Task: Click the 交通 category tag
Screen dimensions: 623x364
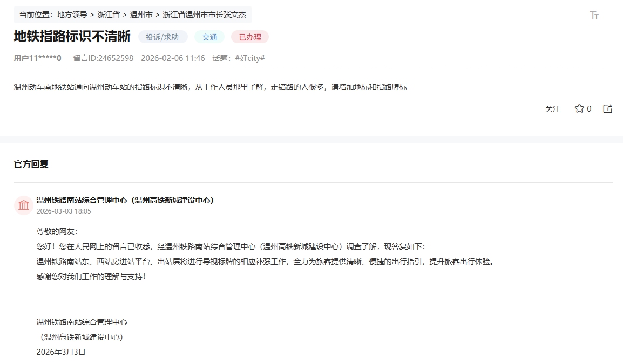Action: (x=209, y=37)
